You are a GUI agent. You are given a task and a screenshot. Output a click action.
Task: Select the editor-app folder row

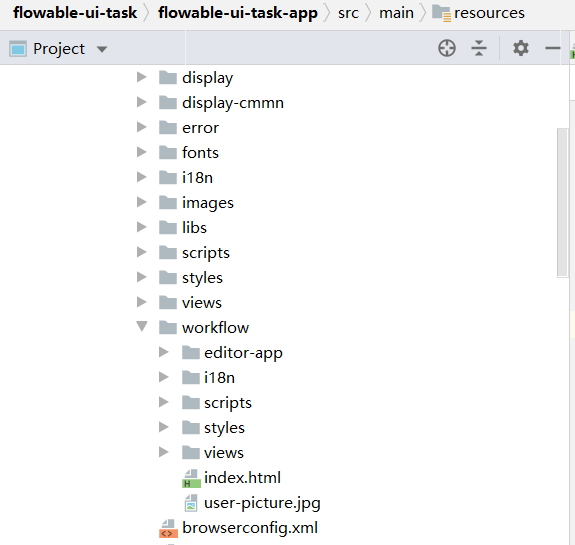(x=243, y=353)
